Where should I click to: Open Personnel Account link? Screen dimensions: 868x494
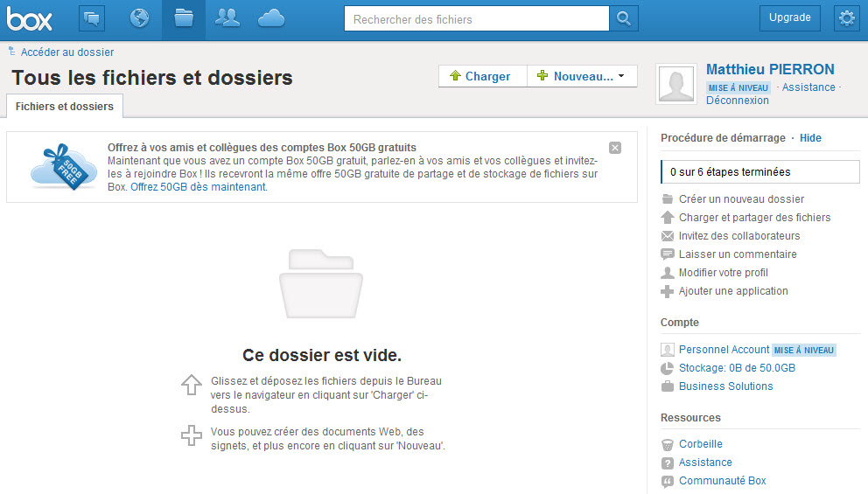(724, 350)
